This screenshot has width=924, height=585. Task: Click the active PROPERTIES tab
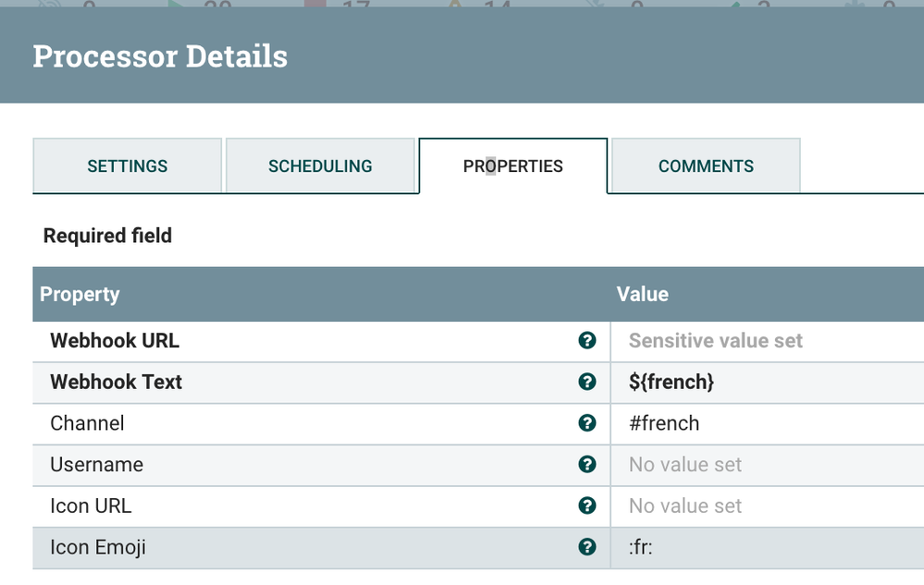(512, 166)
